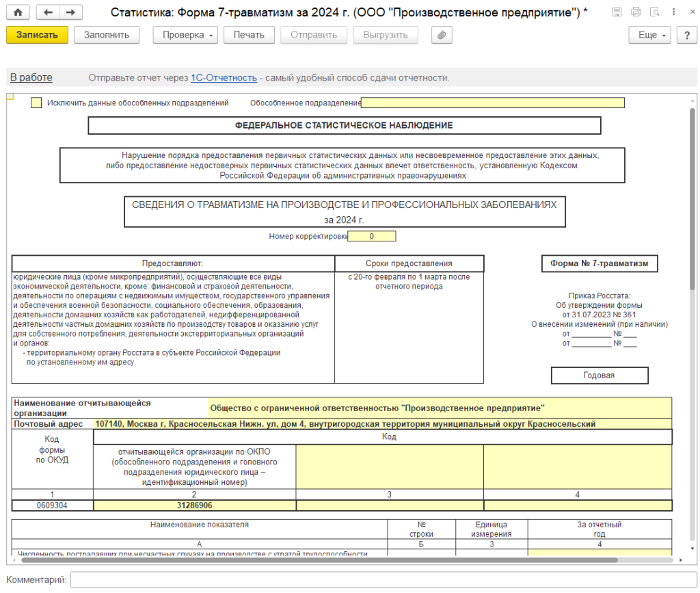
Task: Open the 'В работе' status link
Action: point(31,77)
